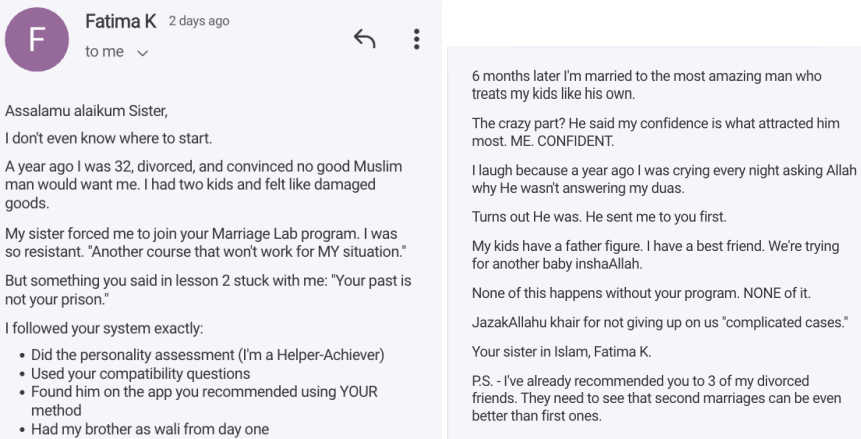Expand recipient details chevron beside "to me"
The width and height of the screenshot is (861, 439).
click(142, 53)
